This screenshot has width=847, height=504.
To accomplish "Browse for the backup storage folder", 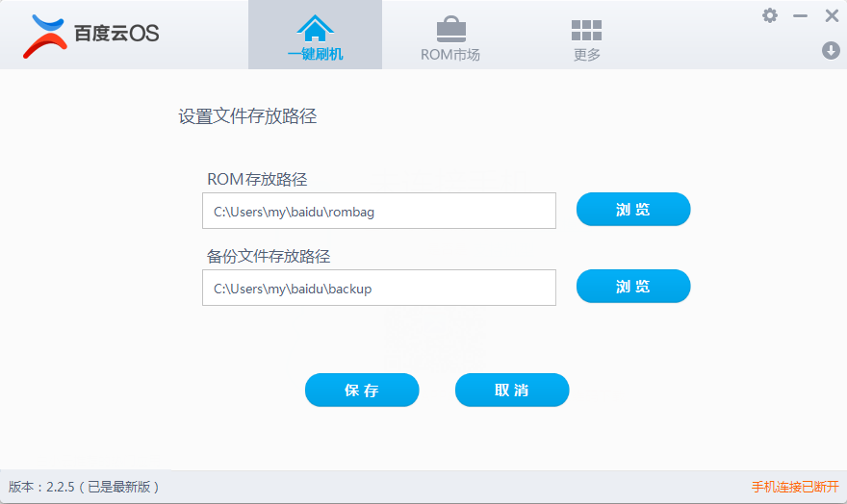I will [x=632, y=287].
